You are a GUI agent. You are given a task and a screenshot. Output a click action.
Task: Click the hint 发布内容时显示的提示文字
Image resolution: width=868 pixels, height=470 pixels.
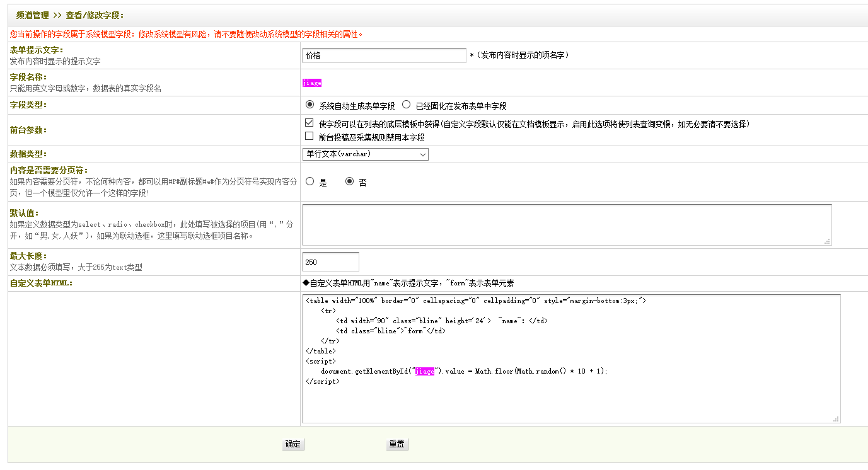55,62
